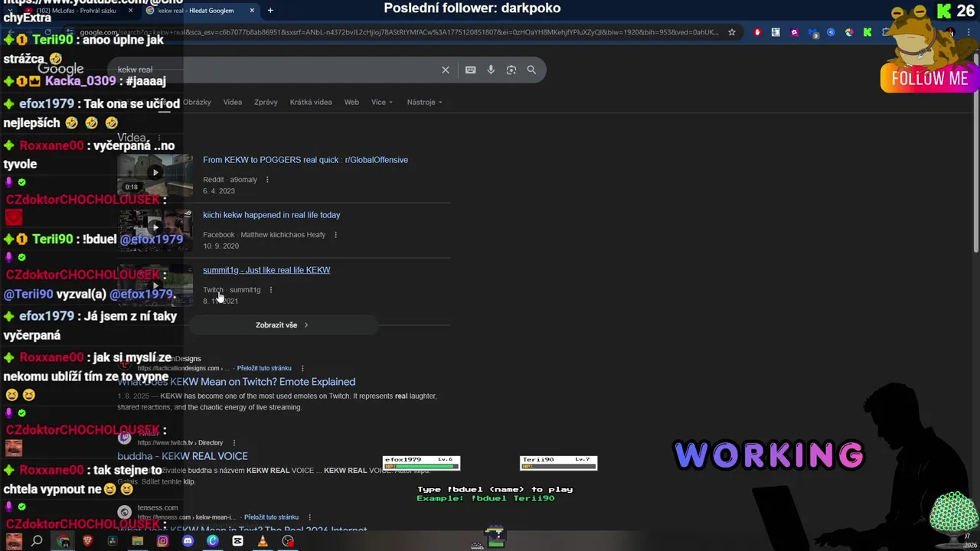Switch to the Krátká videa tab
This screenshot has width=980, height=551.
(x=311, y=102)
